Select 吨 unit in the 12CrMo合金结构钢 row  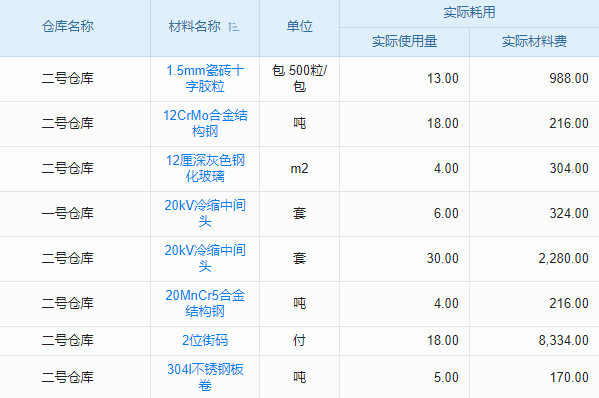point(300,123)
